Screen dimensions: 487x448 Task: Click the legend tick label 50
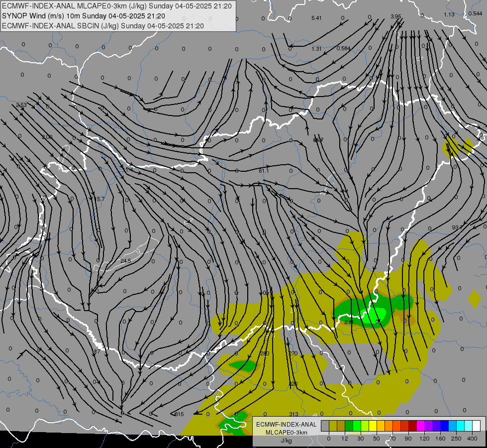[x=377, y=439]
